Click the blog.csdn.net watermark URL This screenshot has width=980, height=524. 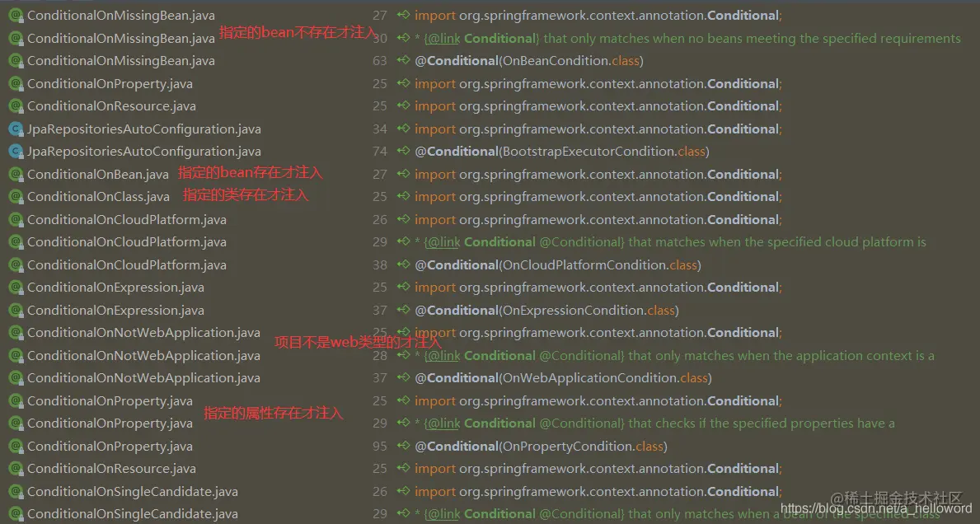(876, 509)
